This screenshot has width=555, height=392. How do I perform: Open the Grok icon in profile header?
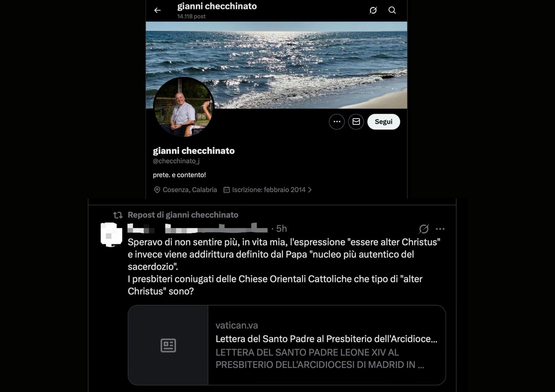373,10
